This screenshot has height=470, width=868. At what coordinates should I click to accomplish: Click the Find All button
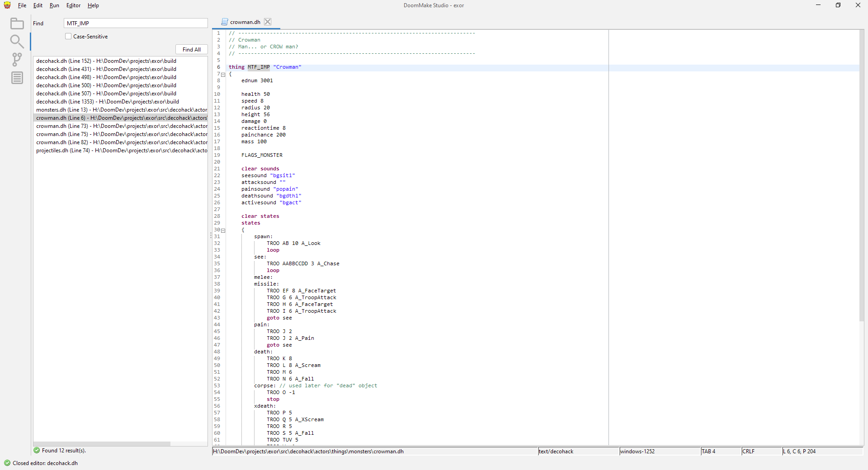coord(192,49)
